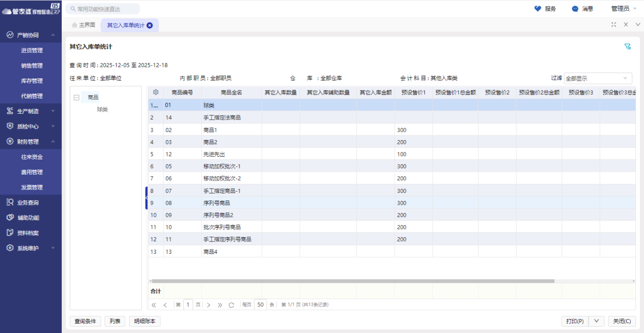Open table column settings gear icon
This screenshot has height=333, width=644.
[x=156, y=92]
